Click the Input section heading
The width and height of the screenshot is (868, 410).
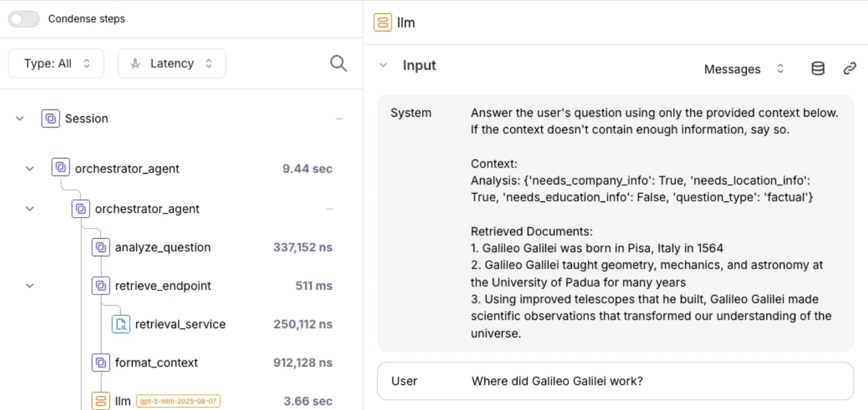pyautogui.click(x=419, y=65)
